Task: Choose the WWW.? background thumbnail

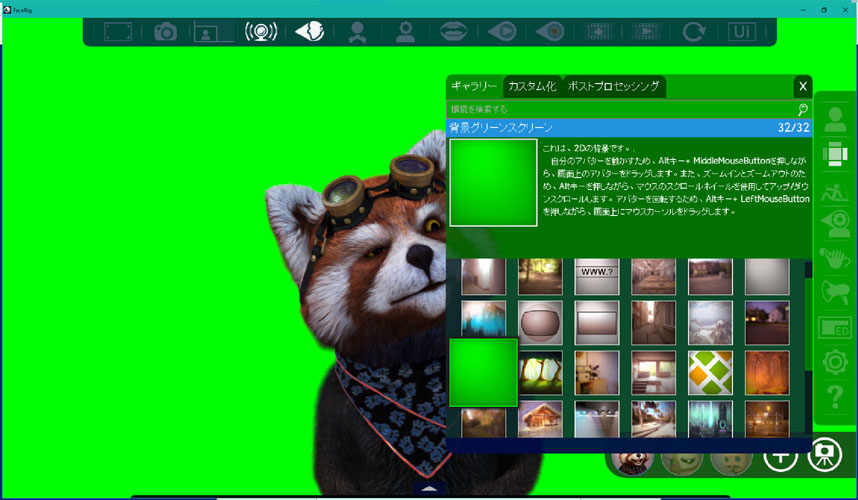Action: click(596, 277)
